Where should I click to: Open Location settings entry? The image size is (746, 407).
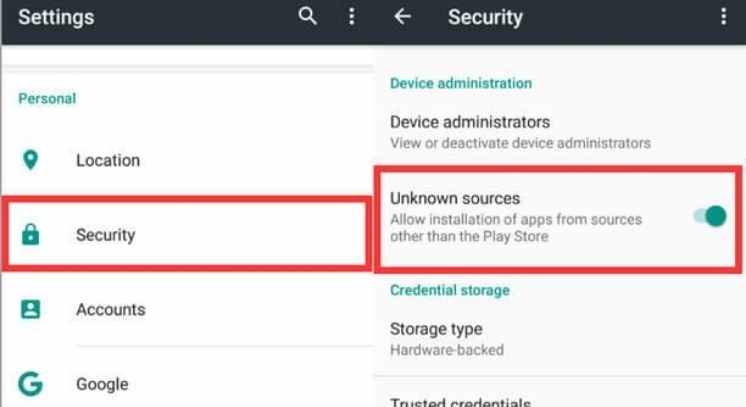[x=187, y=160]
